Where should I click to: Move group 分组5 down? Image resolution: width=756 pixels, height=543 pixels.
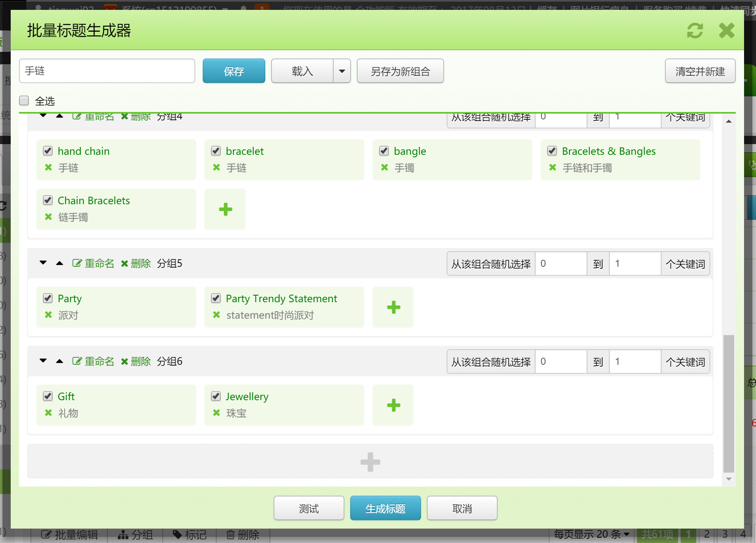click(43, 263)
